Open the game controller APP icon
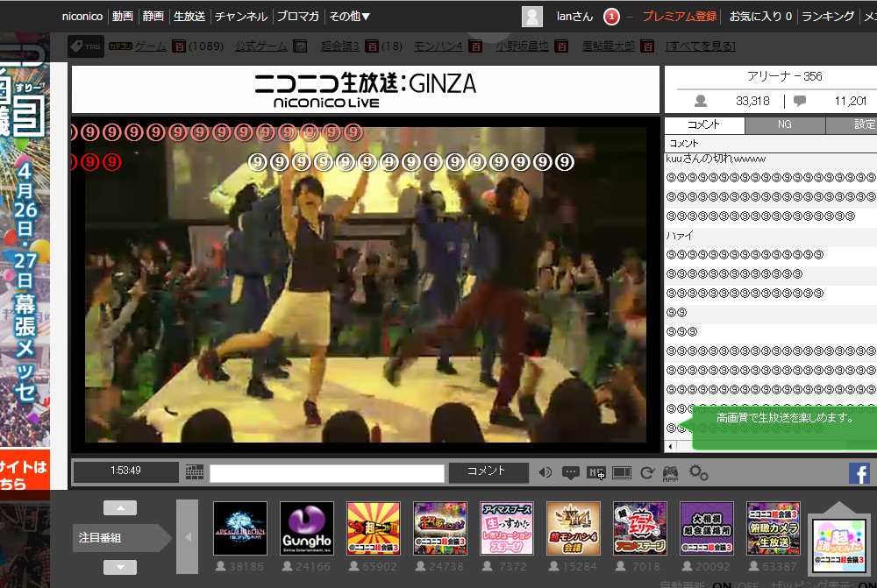The height and width of the screenshot is (588, 877). click(x=671, y=473)
